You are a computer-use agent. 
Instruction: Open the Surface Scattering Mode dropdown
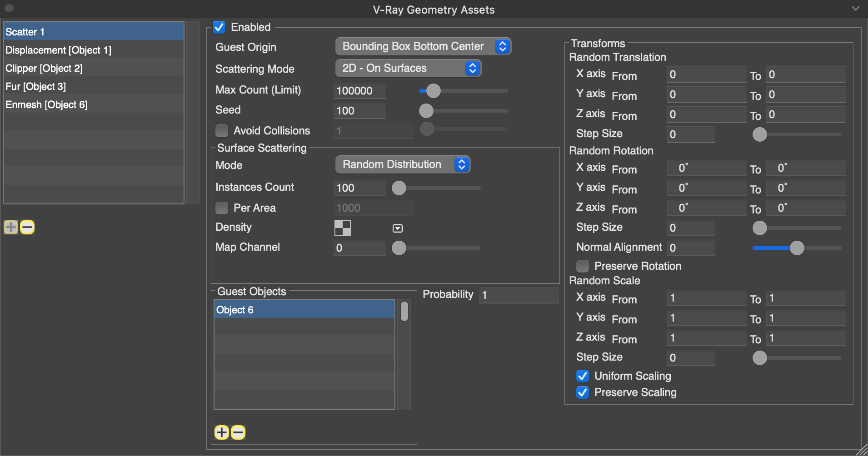click(x=403, y=164)
